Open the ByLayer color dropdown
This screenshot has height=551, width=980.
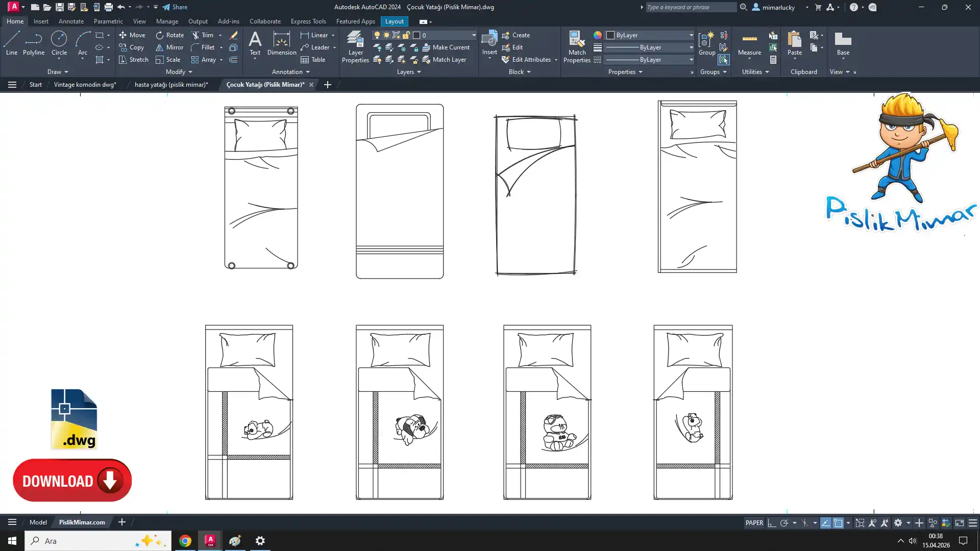[x=691, y=35]
